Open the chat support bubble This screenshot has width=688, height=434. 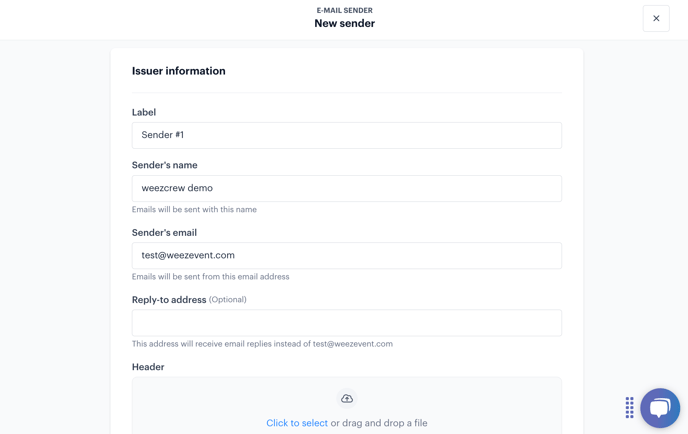[660, 408]
